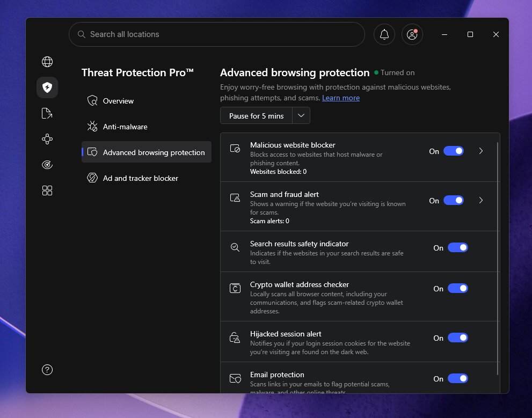
Task: Click the Search results safety indicator title
Action: click(299, 244)
